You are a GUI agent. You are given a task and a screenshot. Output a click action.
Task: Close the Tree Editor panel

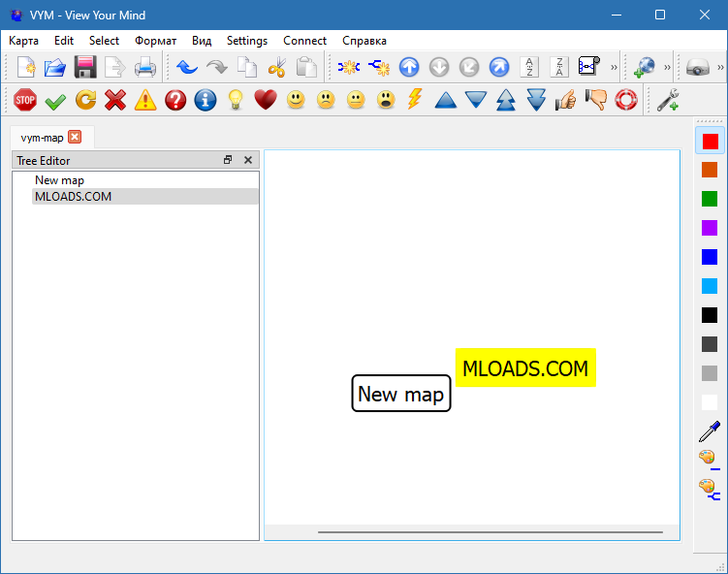click(248, 160)
